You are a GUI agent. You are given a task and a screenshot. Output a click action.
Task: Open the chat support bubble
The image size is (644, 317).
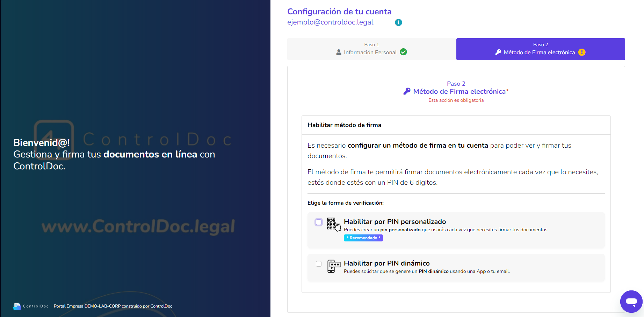631,301
